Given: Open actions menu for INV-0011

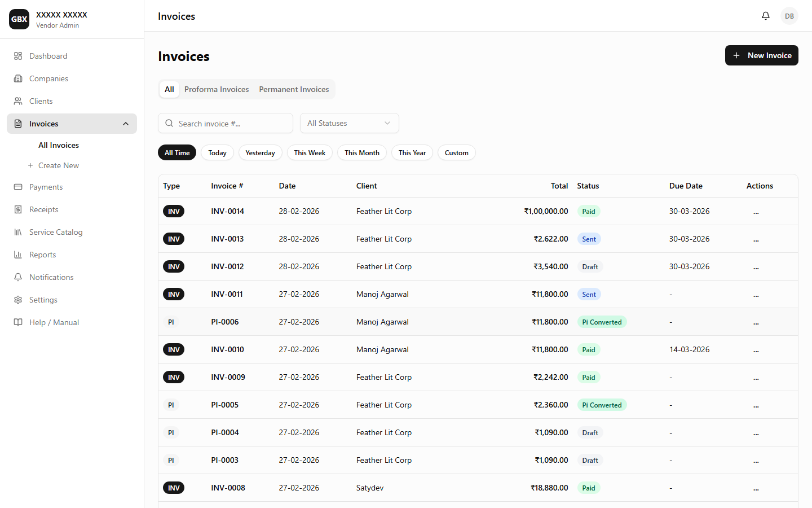Looking at the screenshot, I should (756, 295).
